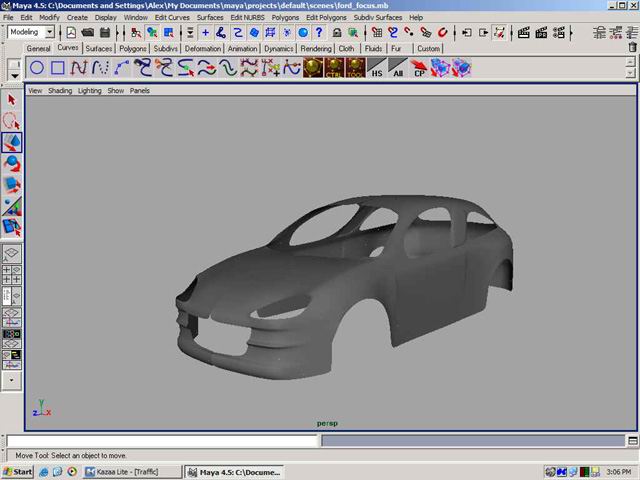
Task: Click the CP shelf button
Action: pyautogui.click(x=420, y=68)
